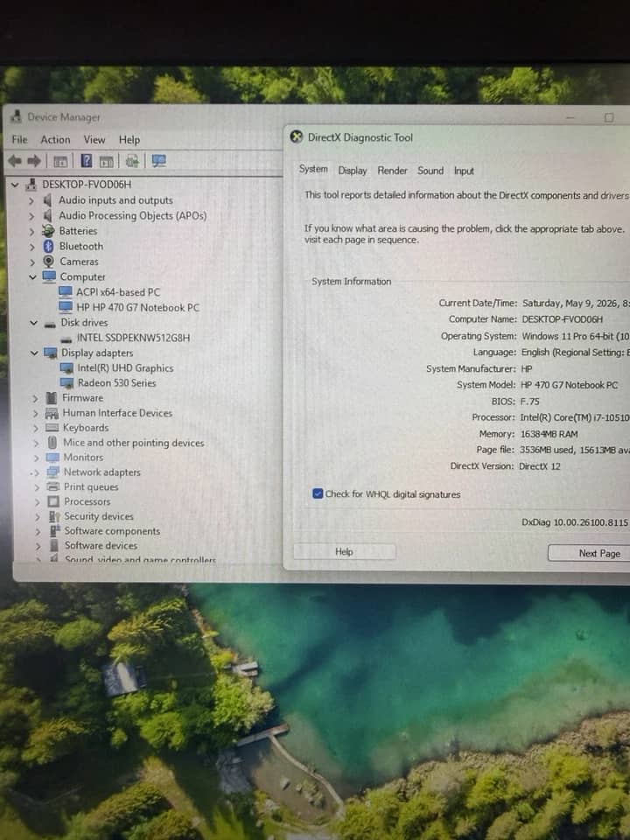Open the File menu in Device Manager
The image size is (630, 840).
pos(19,139)
